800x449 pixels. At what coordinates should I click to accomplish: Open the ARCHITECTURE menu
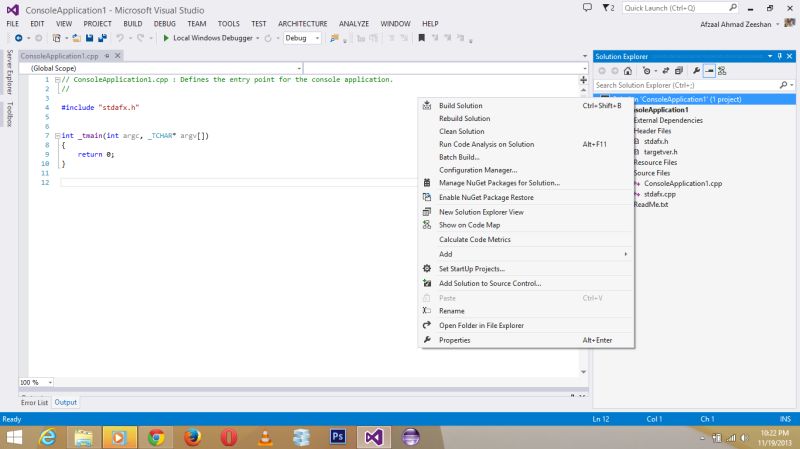[x=303, y=23]
